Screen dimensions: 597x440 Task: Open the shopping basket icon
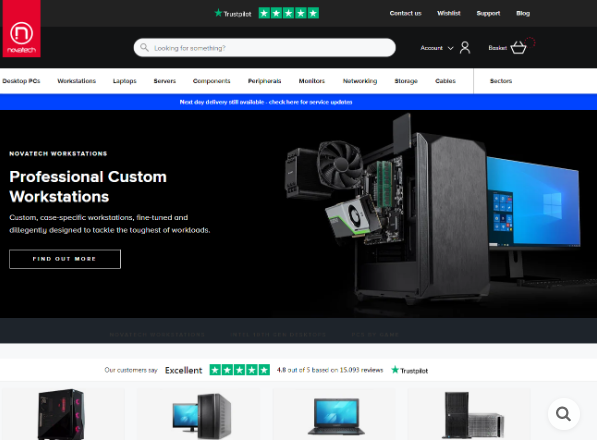pyautogui.click(x=518, y=48)
